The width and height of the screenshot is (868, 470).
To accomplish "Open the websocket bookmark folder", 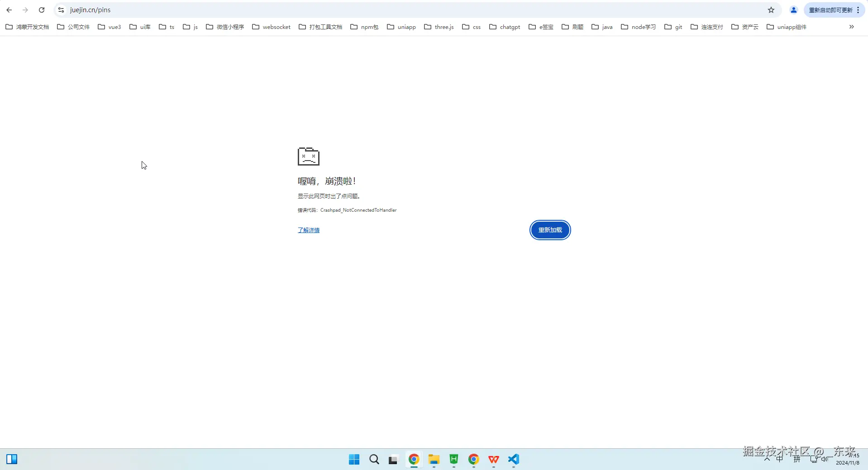I will 272,27.
